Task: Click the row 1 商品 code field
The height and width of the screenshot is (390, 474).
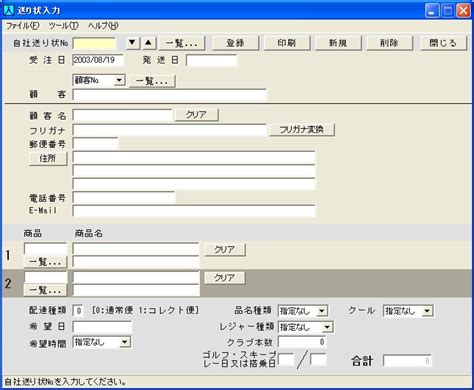Action: click(x=46, y=249)
